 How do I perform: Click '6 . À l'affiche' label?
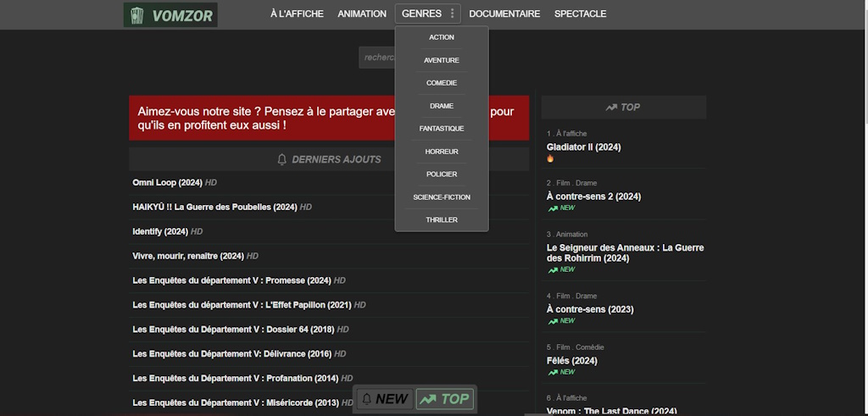(x=566, y=398)
